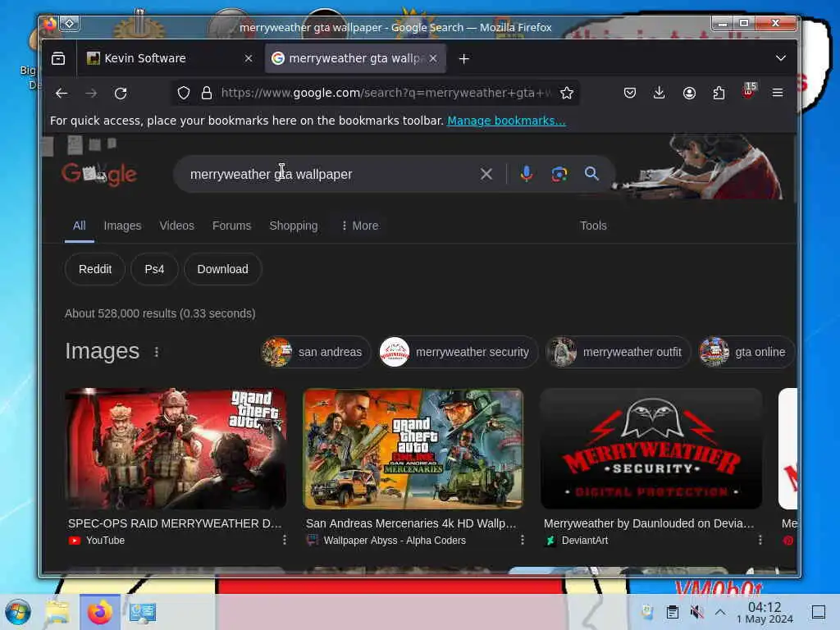Viewport: 840px width, 630px height.
Task: Switch to the Forums results tab
Action: [x=231, y=226]
